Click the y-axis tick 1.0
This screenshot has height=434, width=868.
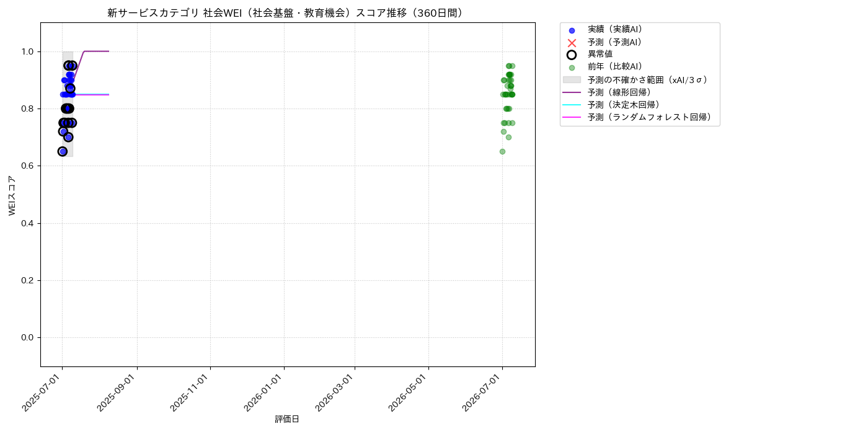pyautogui.click(x=29, y=51)
